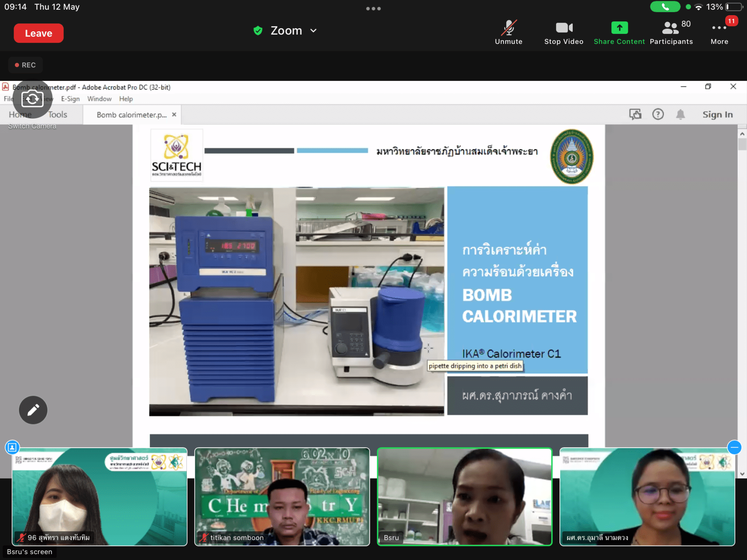Collapse video strip with blue minus button
747x560 pixels.
[734, 447]
